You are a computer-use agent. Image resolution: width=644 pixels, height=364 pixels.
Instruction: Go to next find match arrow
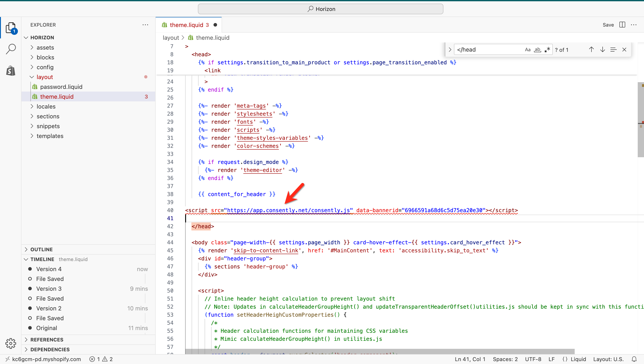pyautogui.click(x=602, y=50)
